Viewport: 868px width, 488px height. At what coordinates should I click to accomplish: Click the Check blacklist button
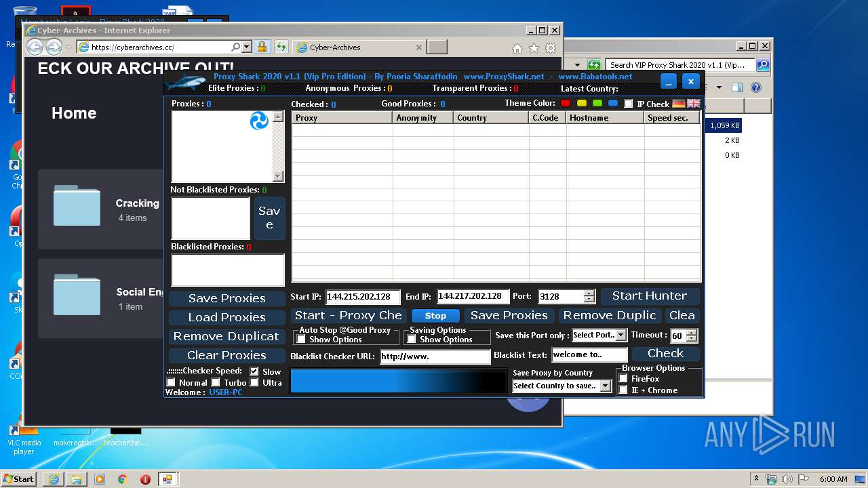click(665, 354)
